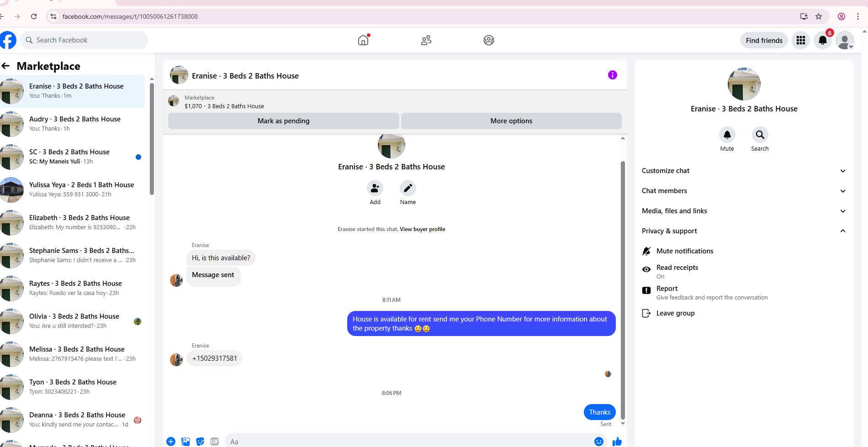Image resolution: width=868 pixels, height=447 pixels.
Task: Open the Groups icon in top navigation
Action: (x=489, y=40)
